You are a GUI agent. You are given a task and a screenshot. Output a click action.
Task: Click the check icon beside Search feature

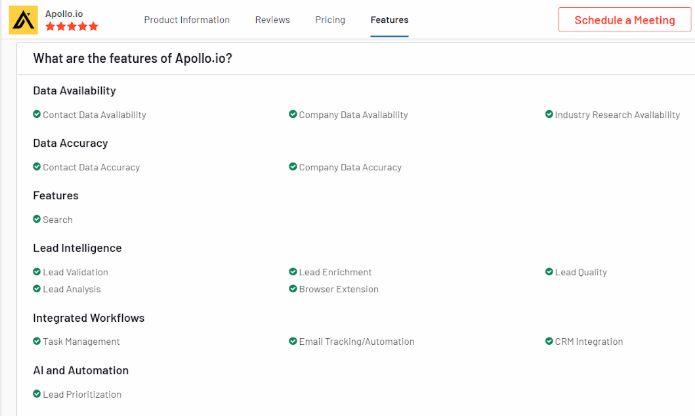click(37, 219)
